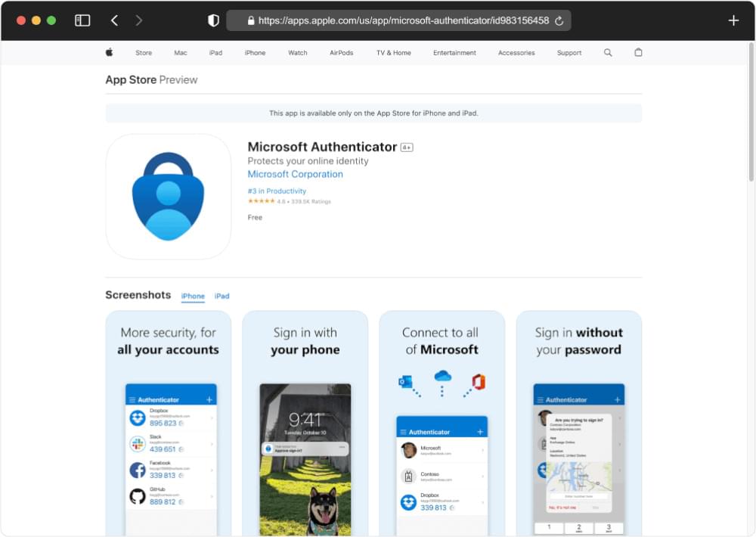Select the iPhone screenshots tab
The height and width of the screenshot is (537, 756).
(193, 296)
